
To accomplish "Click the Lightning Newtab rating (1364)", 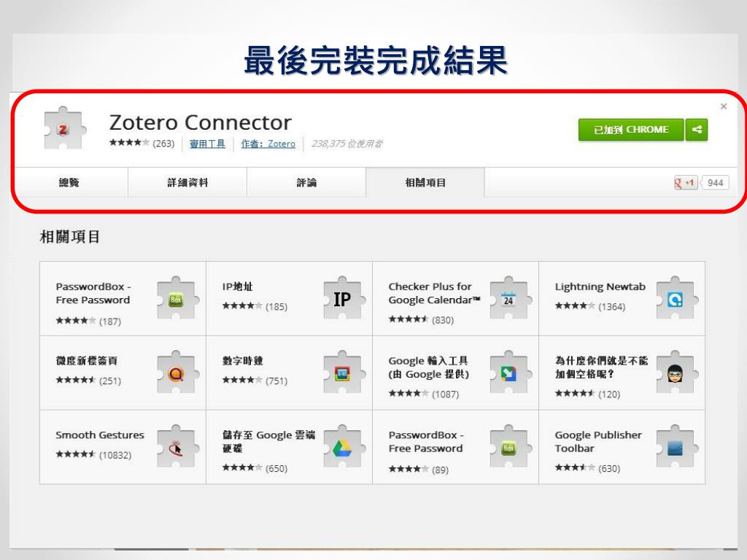I will [590, 306].
